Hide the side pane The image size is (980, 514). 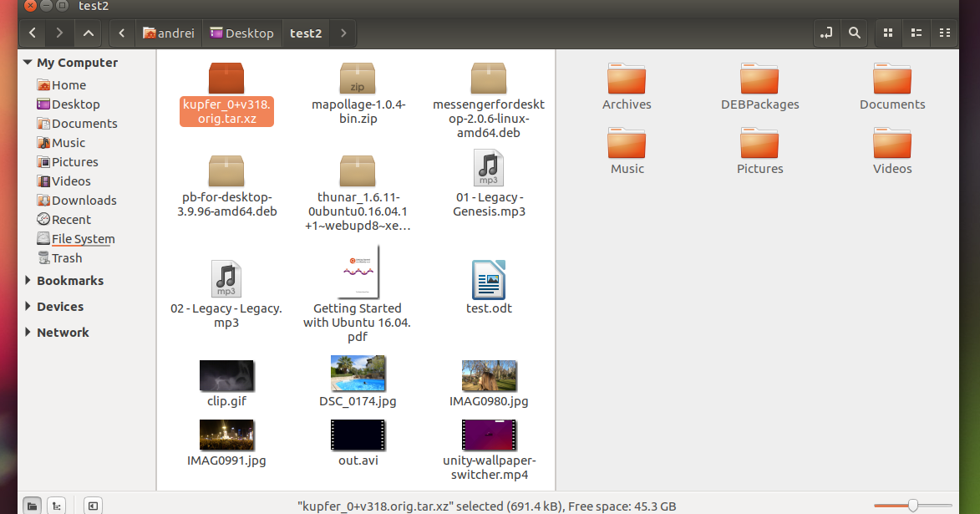click(93, 504)
